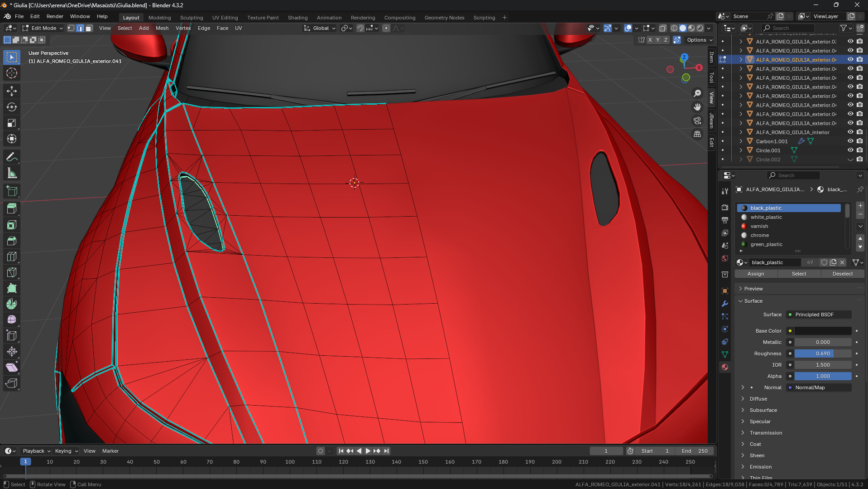
Task: Open the Playback dropdown in the timeline
Action: point(36,451)
